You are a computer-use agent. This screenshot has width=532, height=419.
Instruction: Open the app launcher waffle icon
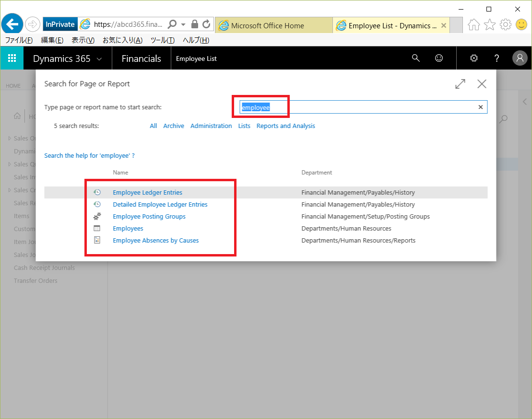pyautogui.click(x=12, y=58)
